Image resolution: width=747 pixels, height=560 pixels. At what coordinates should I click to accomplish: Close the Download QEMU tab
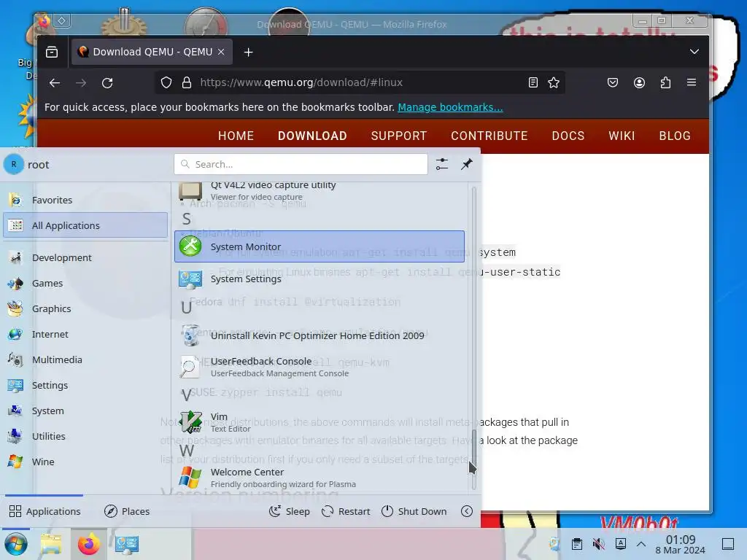[x=221, y=52]
